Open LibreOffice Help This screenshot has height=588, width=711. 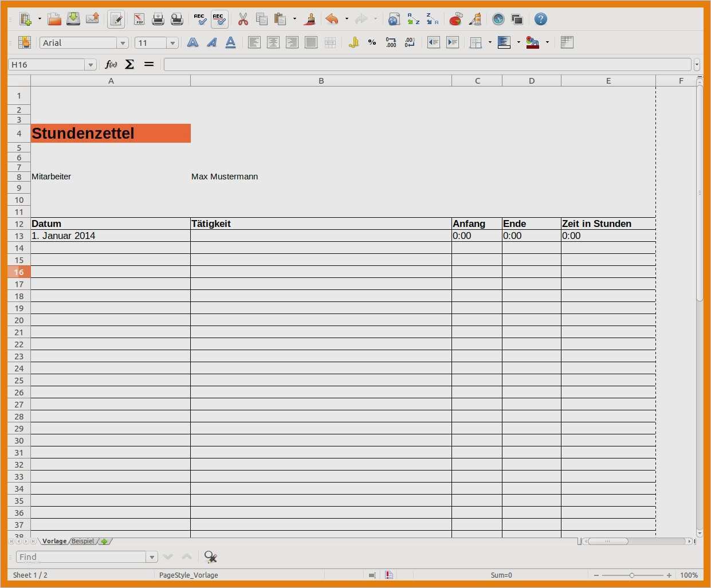click(540, 19)
